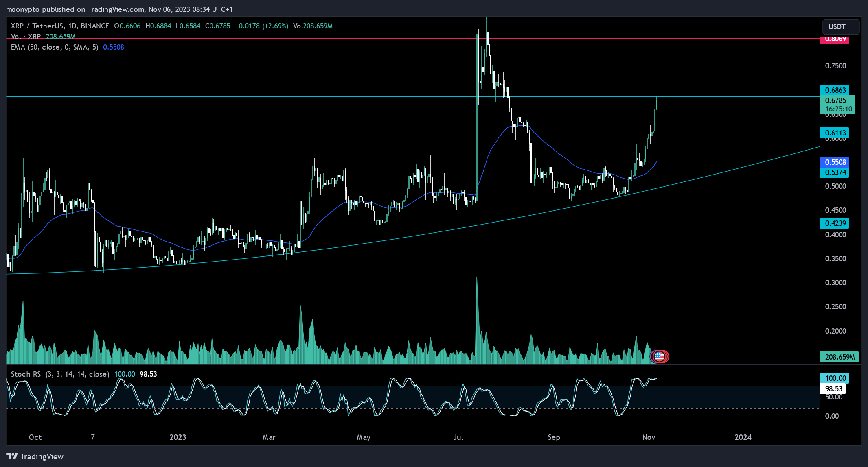Click the 0.6113 horizontal line price label
This screenshot has width=868, height=467.
[x=835, y=133]
